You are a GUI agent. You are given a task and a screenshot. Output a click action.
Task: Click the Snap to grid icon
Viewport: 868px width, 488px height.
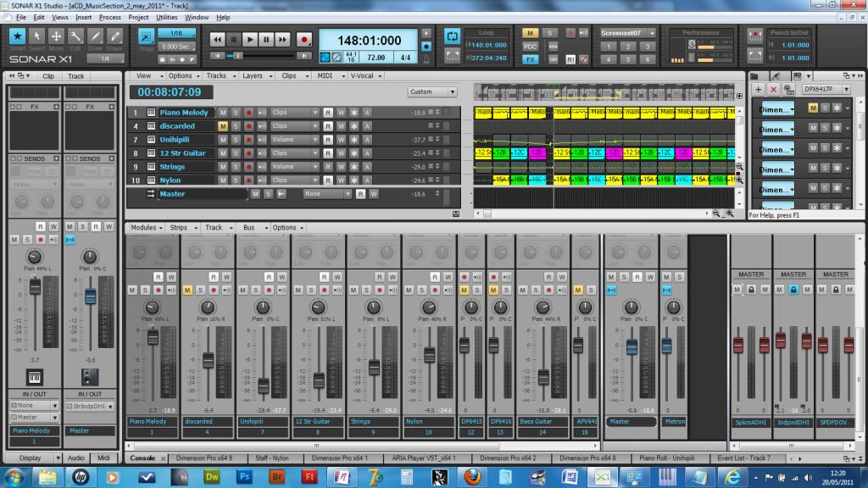click(146, 36)
